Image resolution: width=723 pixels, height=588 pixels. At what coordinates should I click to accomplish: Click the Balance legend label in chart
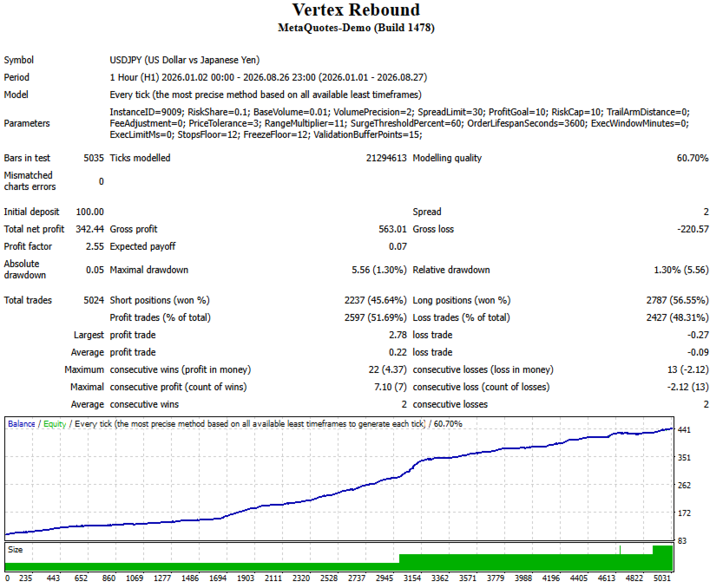(21, 424)
